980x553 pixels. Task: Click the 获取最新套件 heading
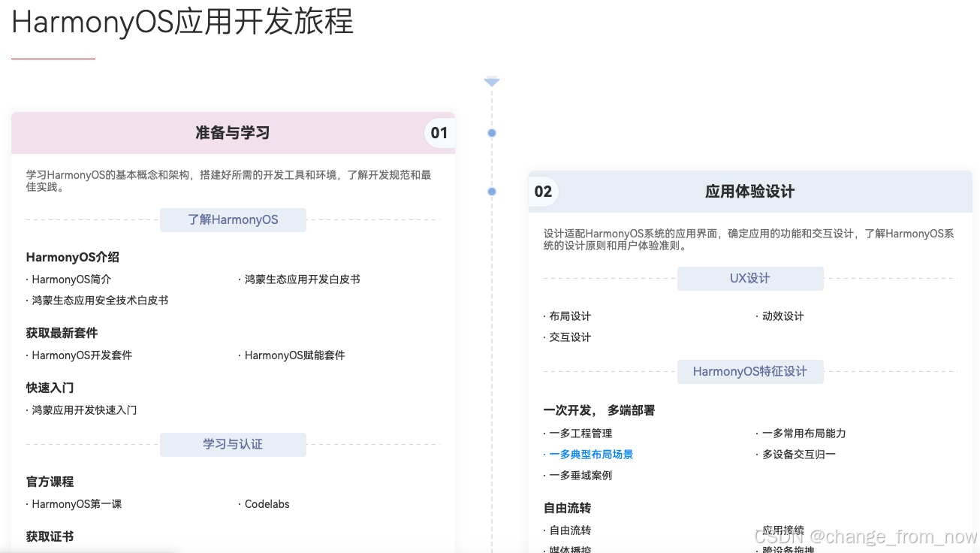coord(62,333)
